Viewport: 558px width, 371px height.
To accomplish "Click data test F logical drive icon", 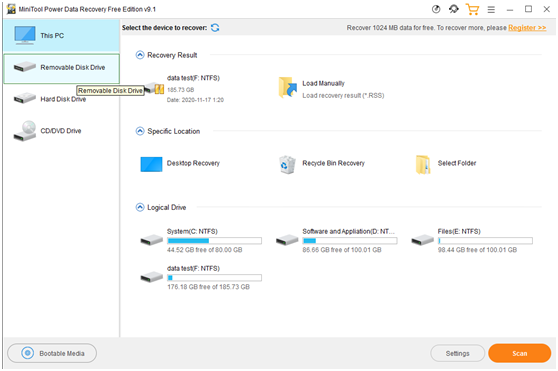I will pyautogui.click(x=152, y=277).
